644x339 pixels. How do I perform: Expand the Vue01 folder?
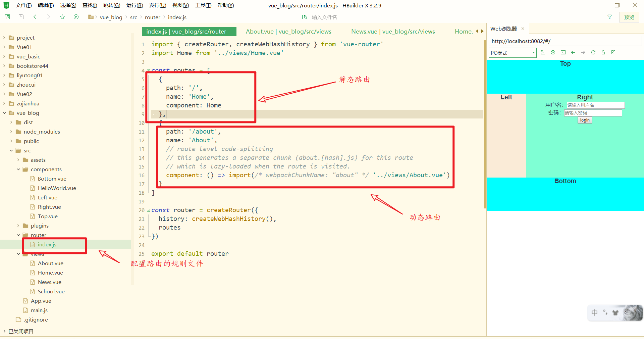[4, 47]
